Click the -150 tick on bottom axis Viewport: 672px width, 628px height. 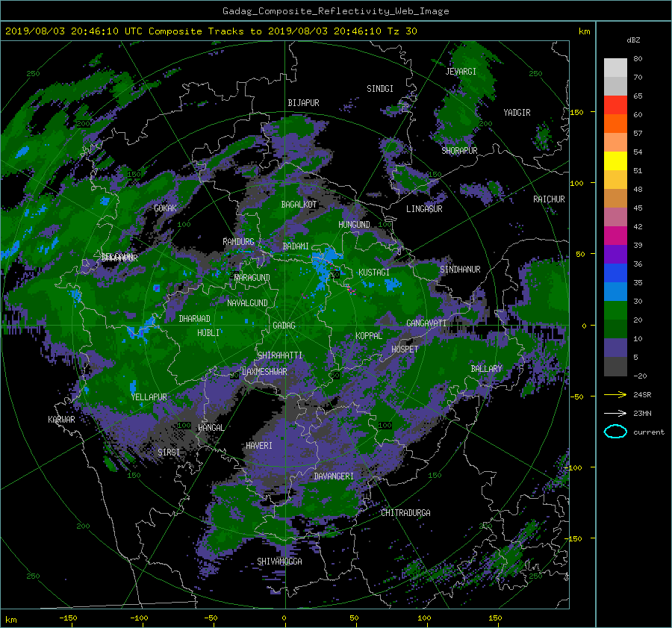(68, 618)
